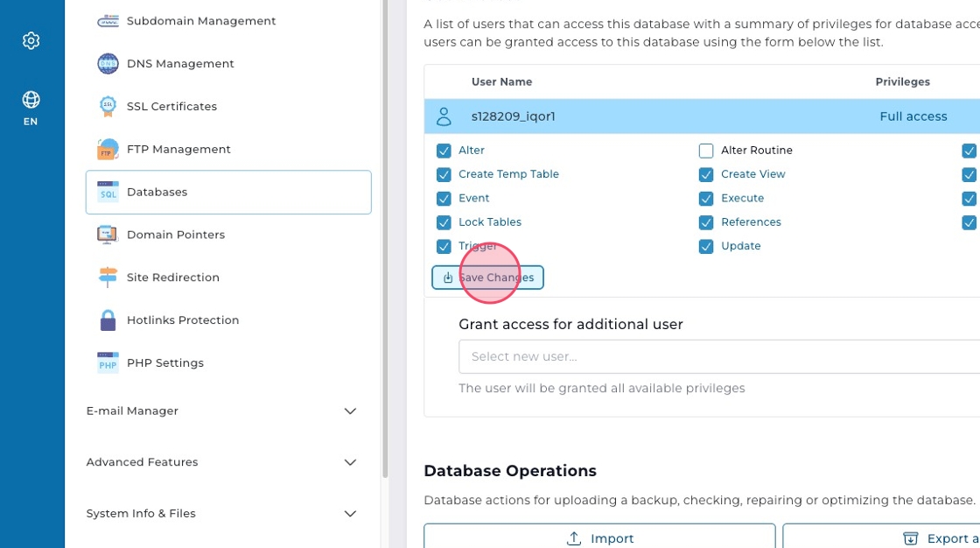
Task: Enable the Alter Routine checkbox
Action: tap(706, 151)
